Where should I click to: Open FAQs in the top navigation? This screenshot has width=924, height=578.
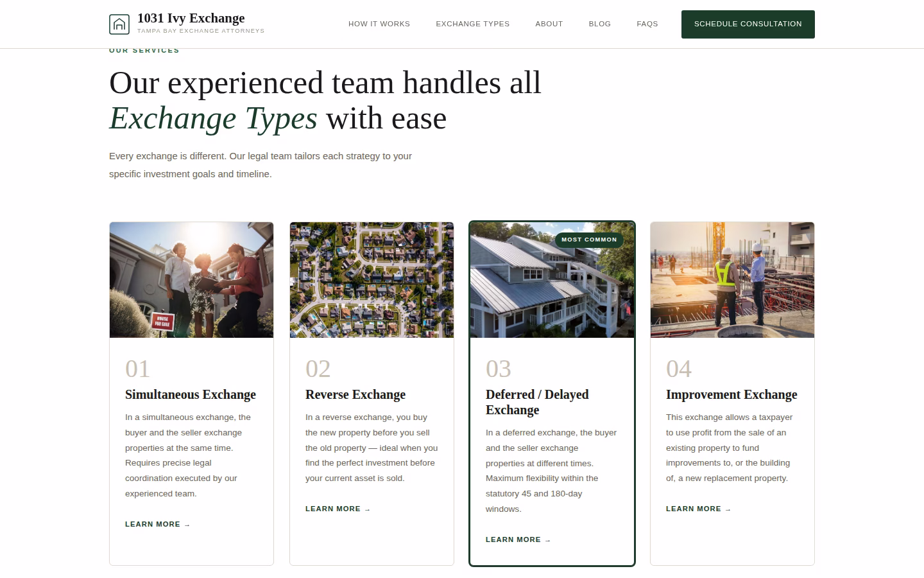(647, 24)
